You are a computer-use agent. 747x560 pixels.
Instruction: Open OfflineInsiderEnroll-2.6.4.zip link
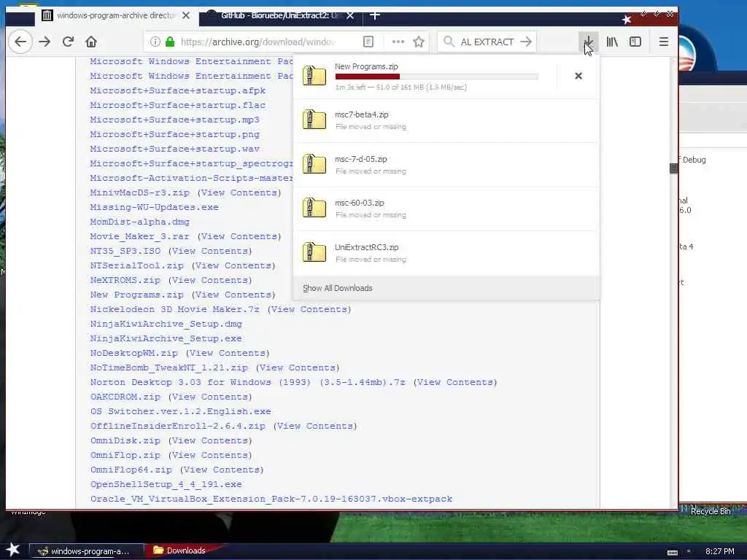coord(178,426)
